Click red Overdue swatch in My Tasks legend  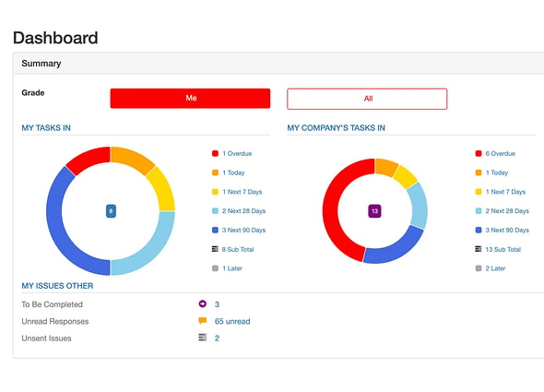[215, 153]
